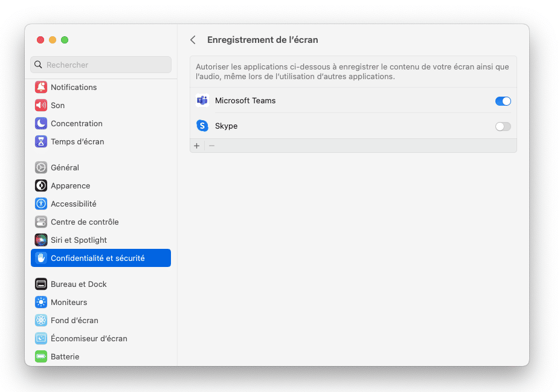Select Confidentialité et sécurité in sidebar
Screen dimensions: 560x392
pos(97,258)
